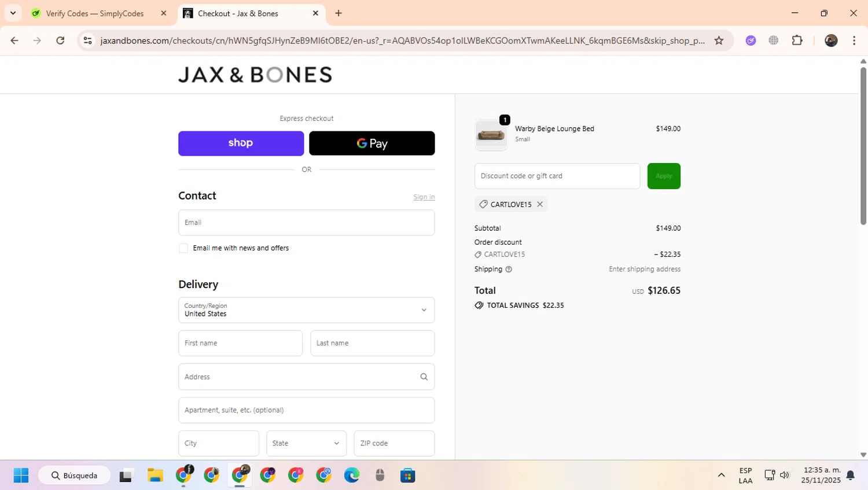Open the Windows Start menu
This screenshot has height=490, width=868.
click(x=21, y=476)
